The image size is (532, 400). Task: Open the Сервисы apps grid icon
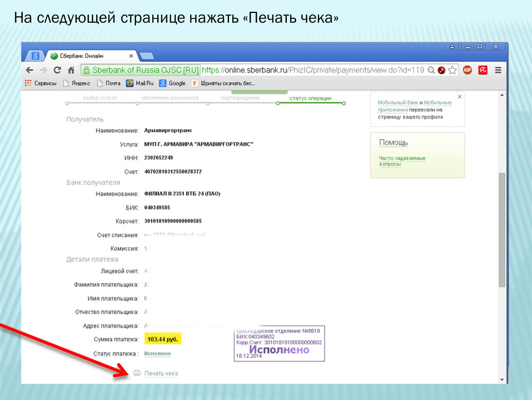[28, 83]
